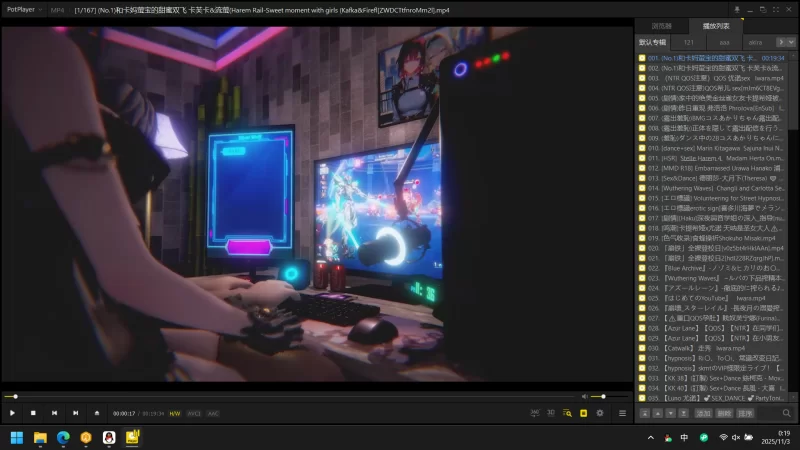This screenshot has width=800, height=450.
Task: Select playlist entry 022 Blue Archive
Action: pos(712,268)
